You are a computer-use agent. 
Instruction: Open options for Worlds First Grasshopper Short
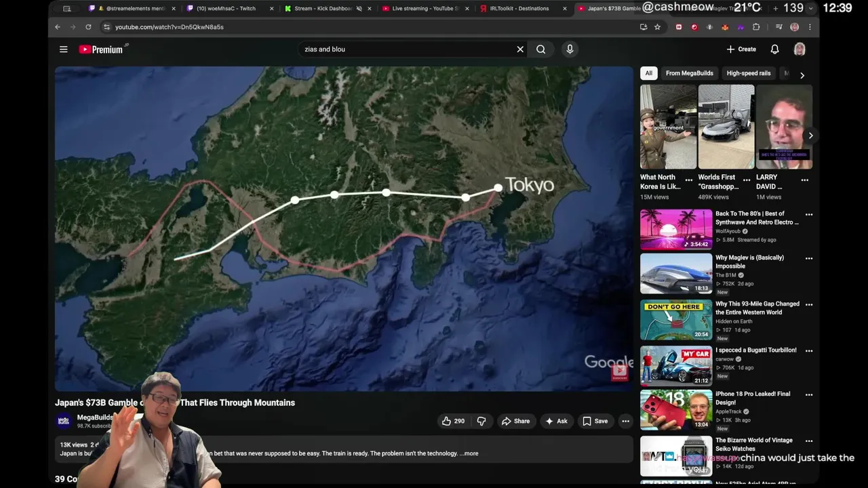pyautogui.click(x=747, y=180)
